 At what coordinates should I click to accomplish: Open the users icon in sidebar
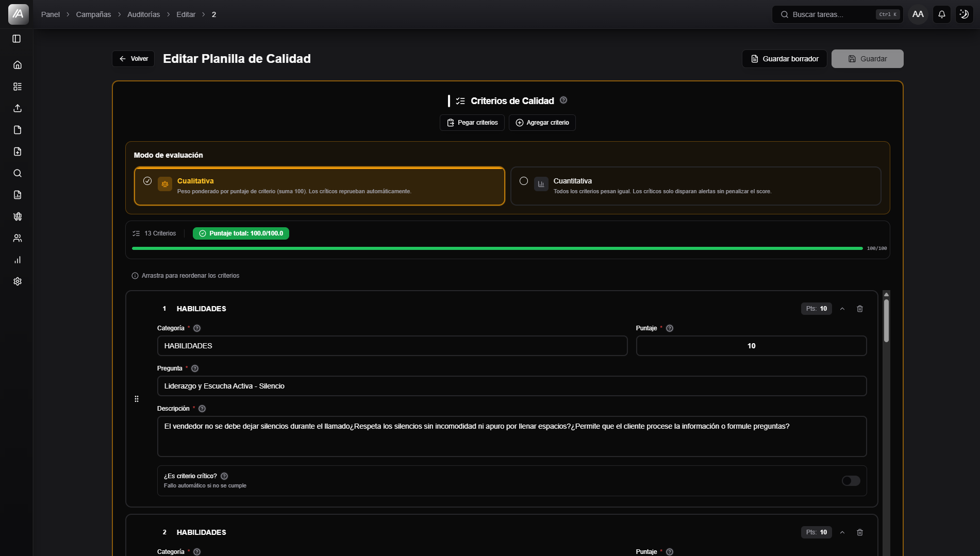point(18,238)
